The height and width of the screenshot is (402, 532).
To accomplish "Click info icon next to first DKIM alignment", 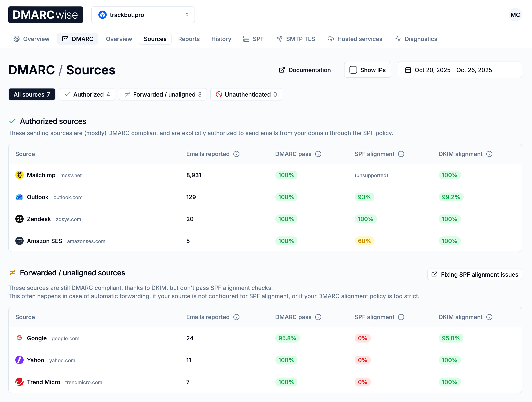I will [x=489, y=154].
